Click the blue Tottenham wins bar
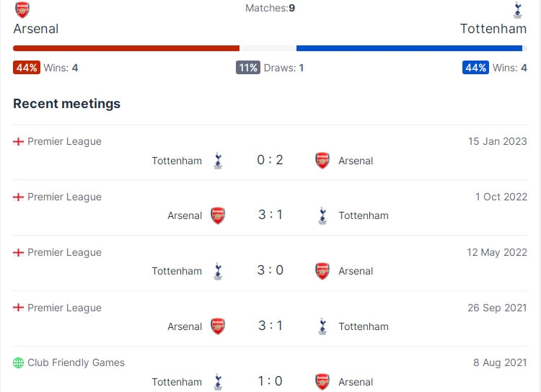541x392 pixels. tap(409, 48)
